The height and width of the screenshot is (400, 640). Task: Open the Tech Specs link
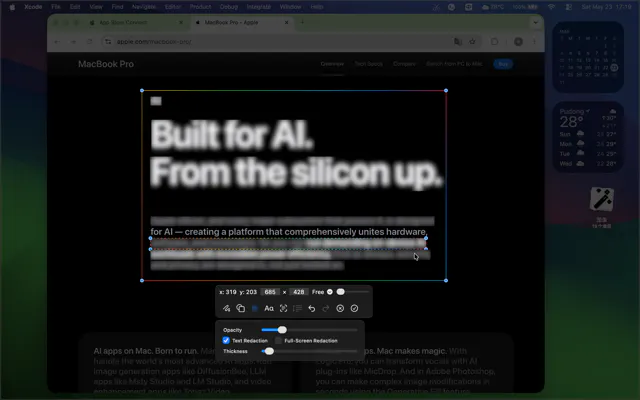coord(369,64)
